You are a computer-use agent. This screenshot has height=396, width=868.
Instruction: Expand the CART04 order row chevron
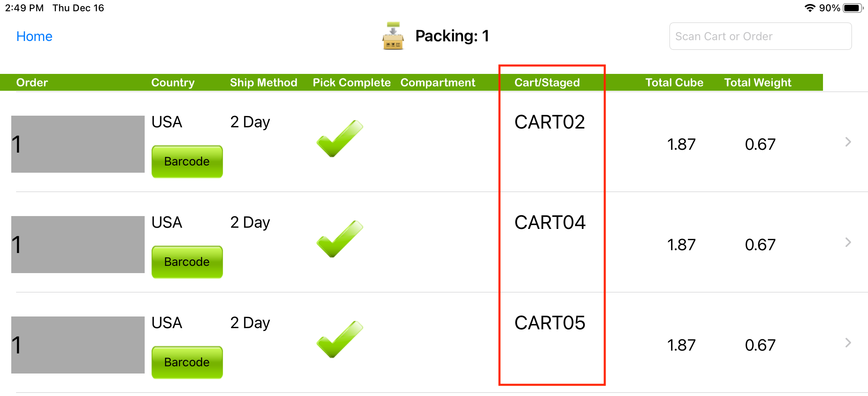[x=848, y=242]
